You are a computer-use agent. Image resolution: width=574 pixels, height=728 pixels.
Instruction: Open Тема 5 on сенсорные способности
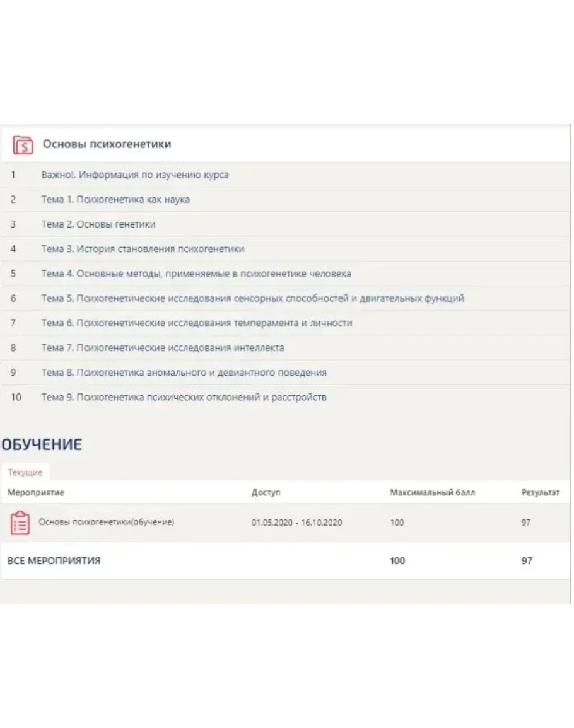tap(252, 298)
